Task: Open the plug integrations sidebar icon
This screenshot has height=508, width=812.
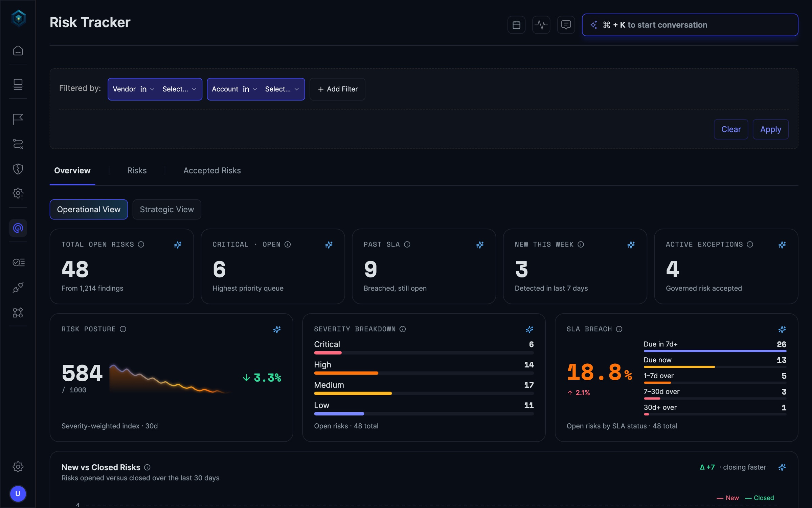Action: 18,288
